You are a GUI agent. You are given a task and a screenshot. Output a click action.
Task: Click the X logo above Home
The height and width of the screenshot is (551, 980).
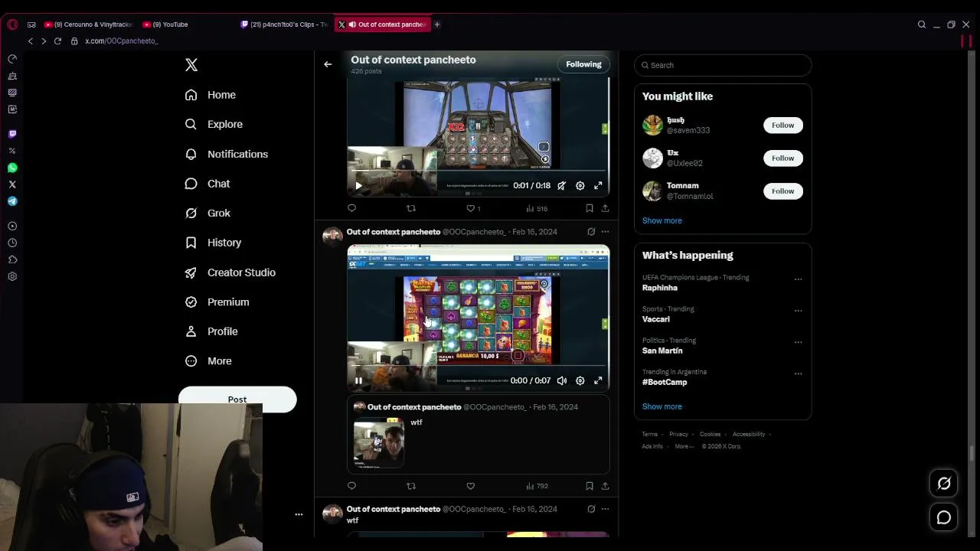191,65
